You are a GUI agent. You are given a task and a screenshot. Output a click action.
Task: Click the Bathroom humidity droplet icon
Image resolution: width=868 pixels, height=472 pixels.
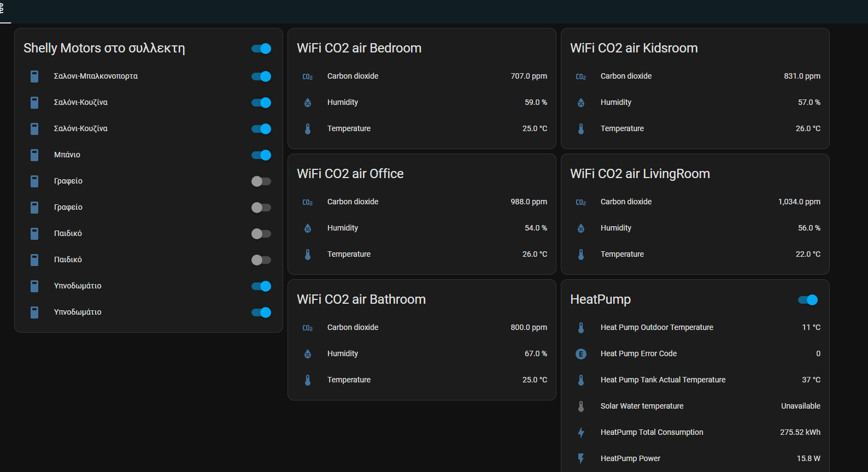click(x=308, y=354)
